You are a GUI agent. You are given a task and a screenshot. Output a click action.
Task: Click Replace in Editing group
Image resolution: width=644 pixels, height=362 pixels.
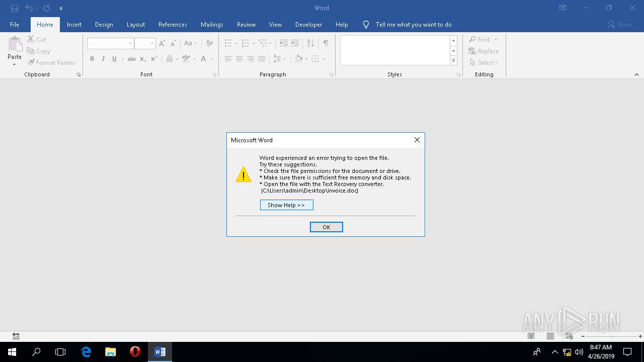[484, 51]
